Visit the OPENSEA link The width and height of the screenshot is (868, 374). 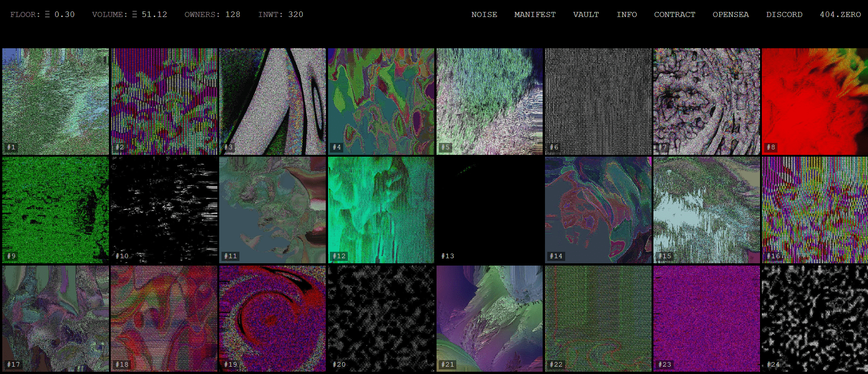[x=730, y=15]
